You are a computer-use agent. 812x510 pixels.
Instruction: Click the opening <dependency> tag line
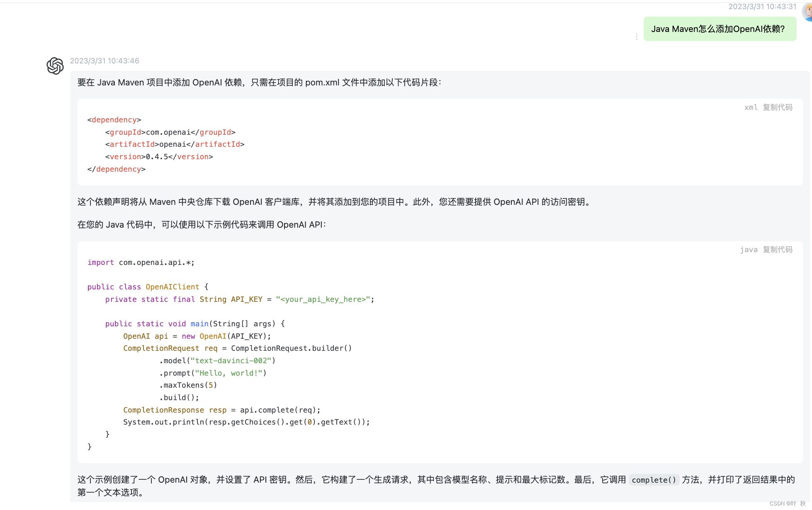click(x=114, y=120)
